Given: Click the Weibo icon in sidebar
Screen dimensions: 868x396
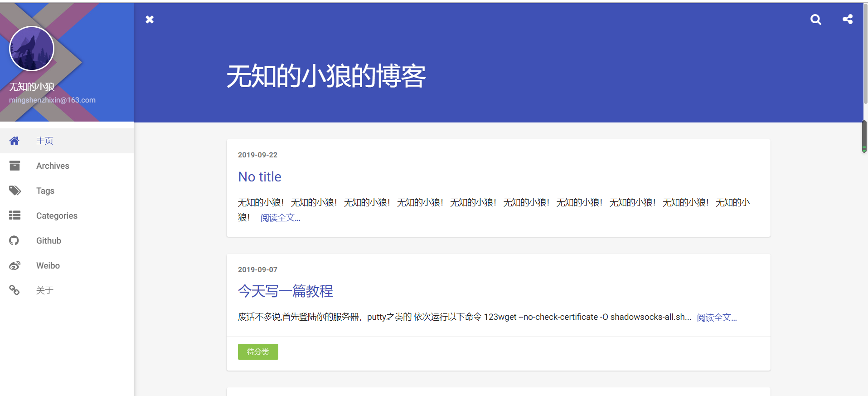Looking at the screenshot, I should pos(15,265).
